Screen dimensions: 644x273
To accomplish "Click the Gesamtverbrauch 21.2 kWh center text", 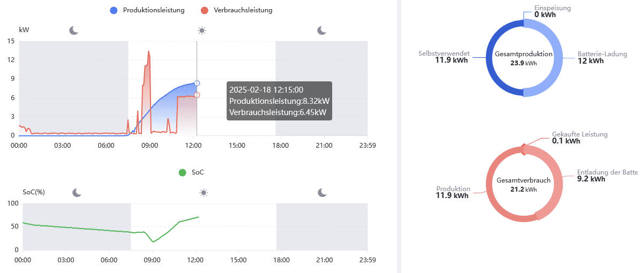I will [523, 184].
